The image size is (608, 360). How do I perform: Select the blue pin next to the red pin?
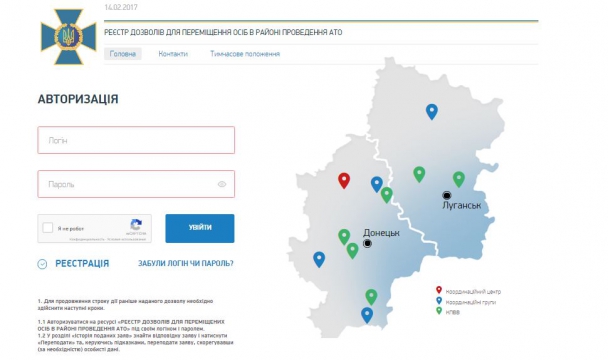click(x=377, y=184)
